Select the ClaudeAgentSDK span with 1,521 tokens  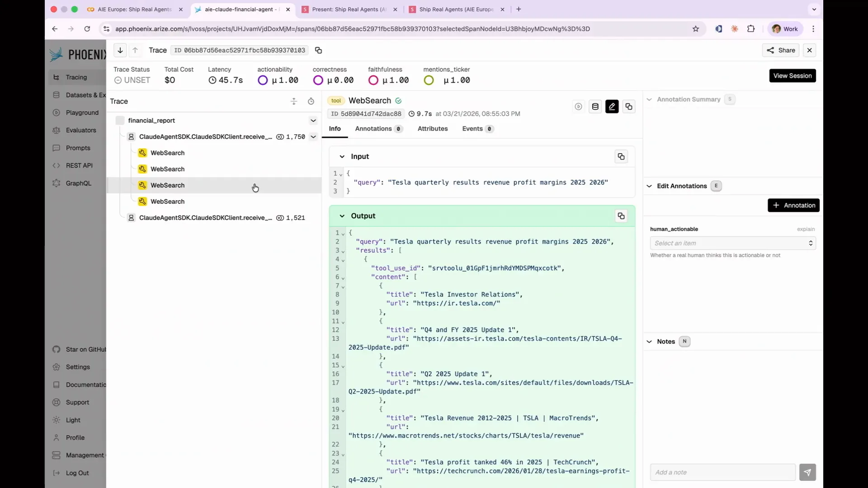[x=214, y=218]
